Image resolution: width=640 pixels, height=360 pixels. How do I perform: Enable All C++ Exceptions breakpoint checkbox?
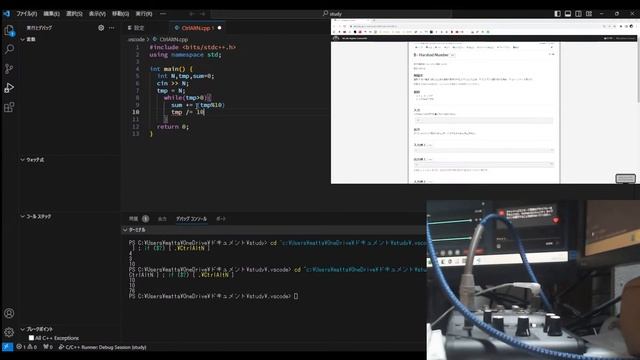click(31, 338)
